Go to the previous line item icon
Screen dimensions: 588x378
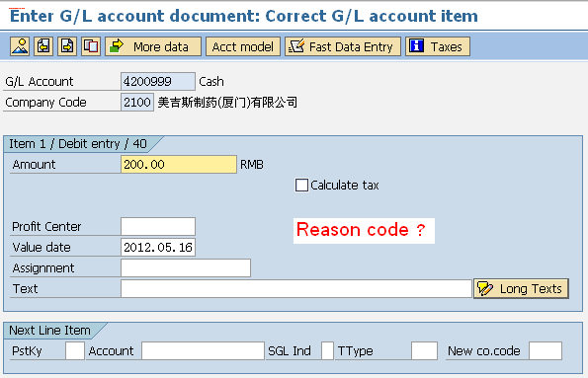(x=43, y=46)
